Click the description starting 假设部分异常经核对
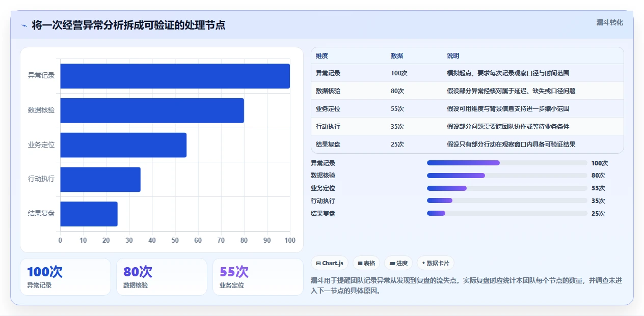Image resolution: width=644 pixels, height=316 pixels. (511, 91)
